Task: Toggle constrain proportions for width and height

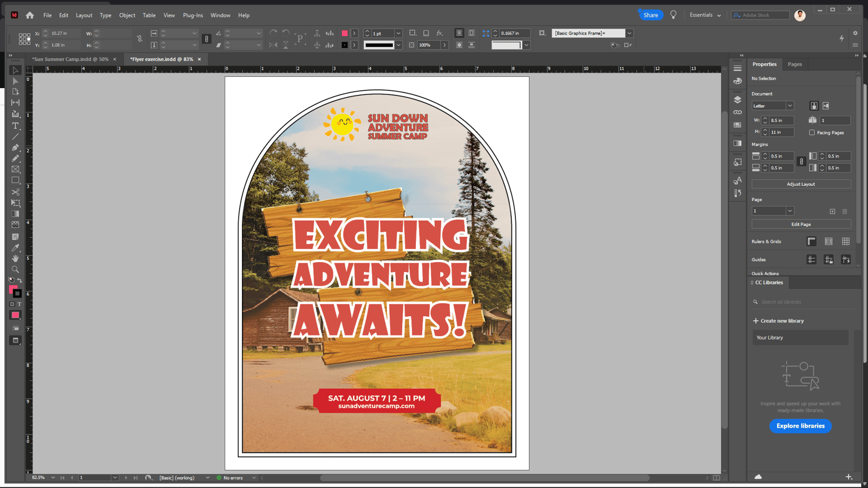Action: pos(140,39)
